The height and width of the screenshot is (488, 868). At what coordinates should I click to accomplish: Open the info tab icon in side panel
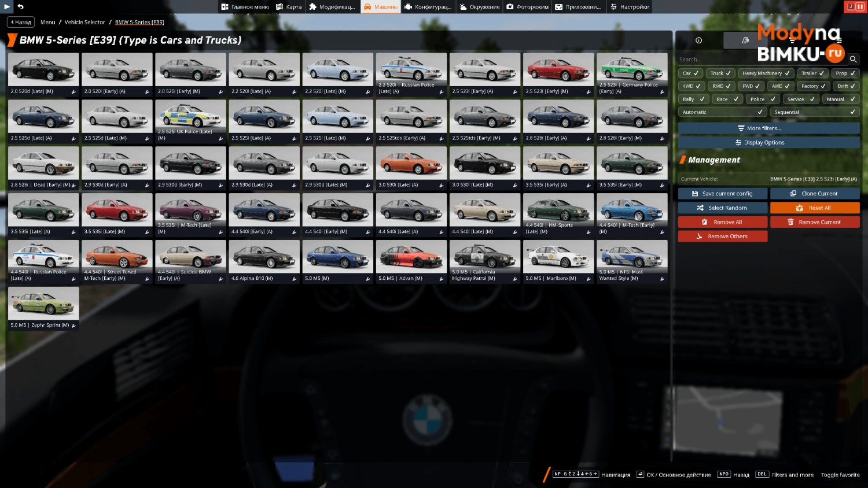[x=698, y=40]
